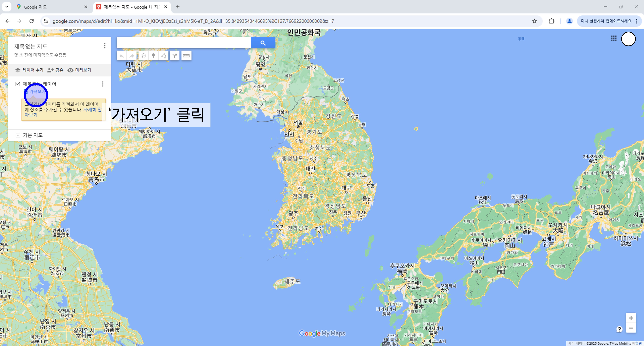Open layer three-dot options menu

pyautogui.click(x=103, y=84)
